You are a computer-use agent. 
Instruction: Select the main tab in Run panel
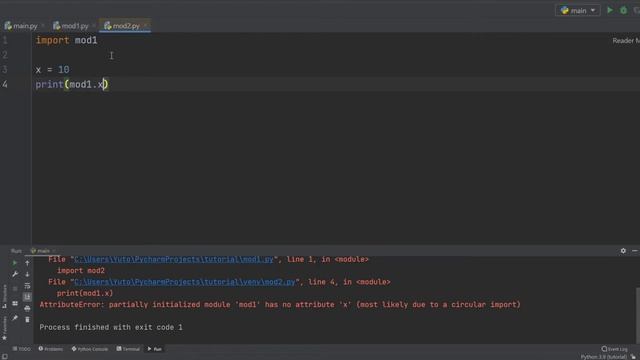tap(42, 251)
